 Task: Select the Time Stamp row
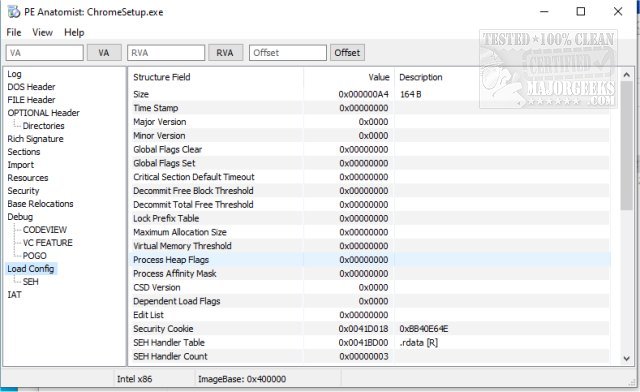(x=370, y=108)
